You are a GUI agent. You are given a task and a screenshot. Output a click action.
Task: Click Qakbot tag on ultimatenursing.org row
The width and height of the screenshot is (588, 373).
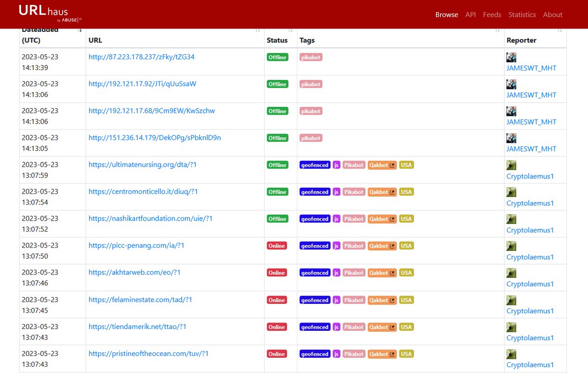click(382, 165)
